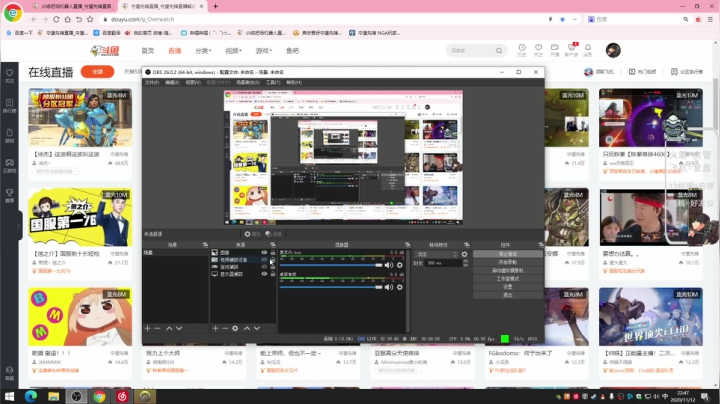Image resolution: width=720 pixels, height=404 pixels.
Task: Toggle visibility of 图像 source
Action: [264, 252]
